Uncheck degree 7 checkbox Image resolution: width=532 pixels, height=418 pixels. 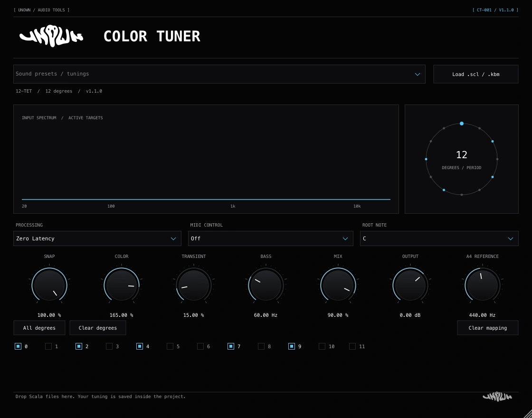pos(231,346)
